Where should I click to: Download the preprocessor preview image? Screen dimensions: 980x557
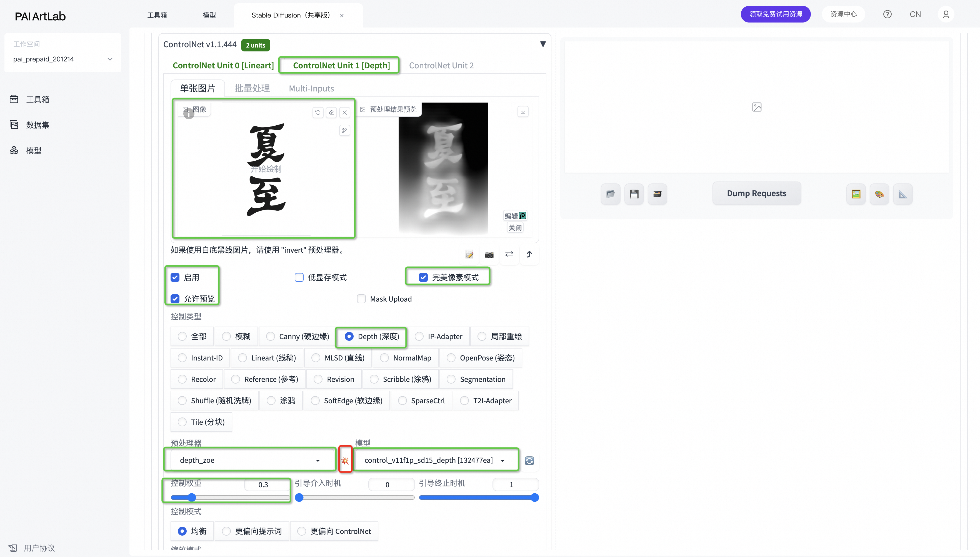pos(523,111)
